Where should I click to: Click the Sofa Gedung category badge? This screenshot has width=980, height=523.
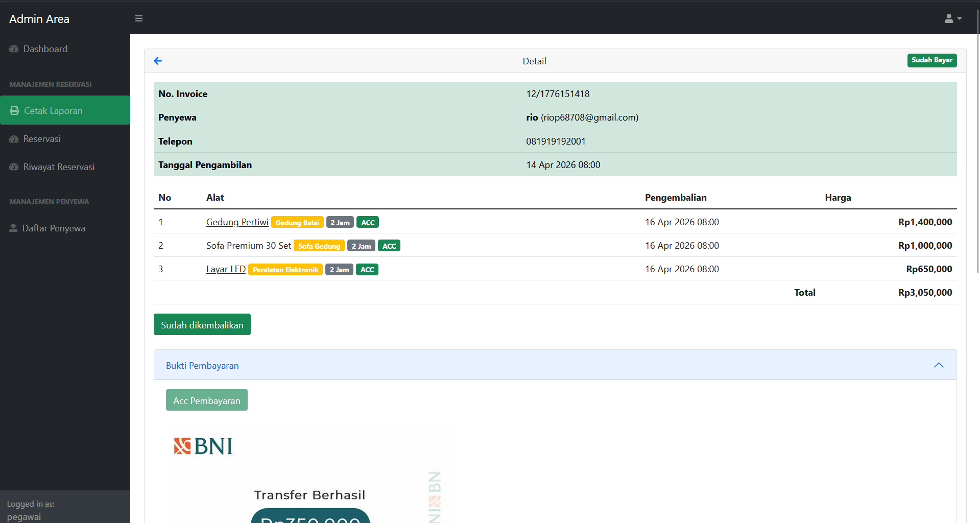point(319,246)
